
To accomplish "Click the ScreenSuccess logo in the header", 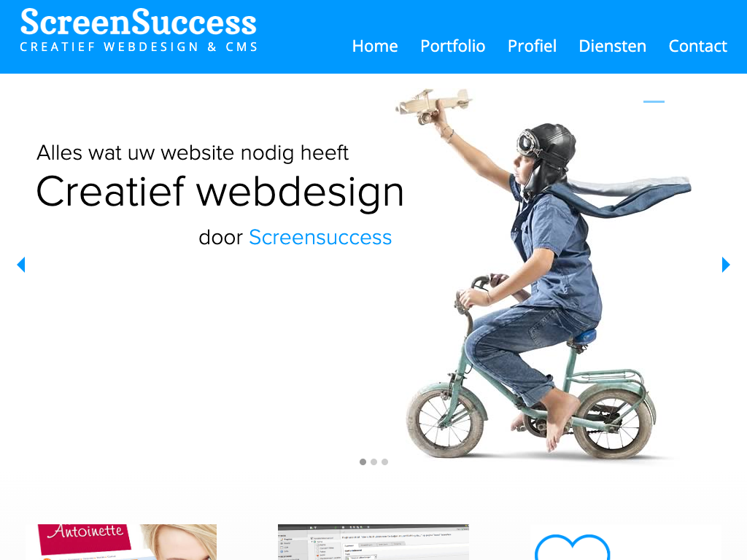I will pyautogui.click(x=138, y=29).
